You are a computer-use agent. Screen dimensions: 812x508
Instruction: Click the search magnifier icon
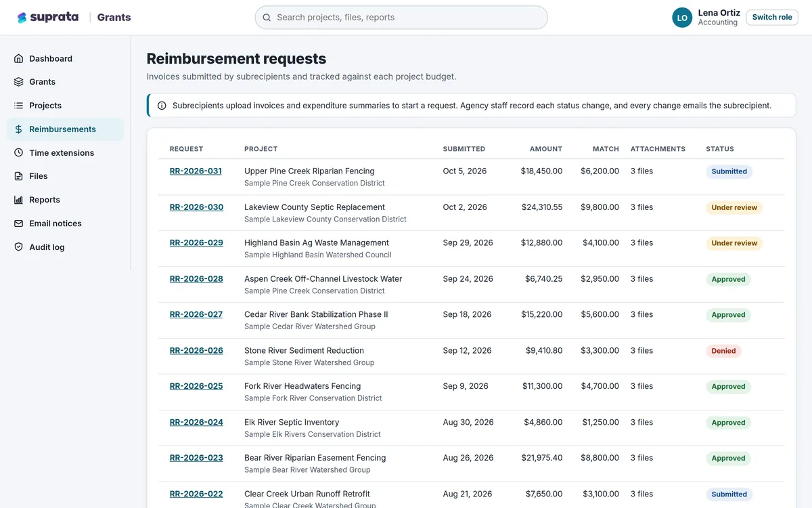click(267, 18)
